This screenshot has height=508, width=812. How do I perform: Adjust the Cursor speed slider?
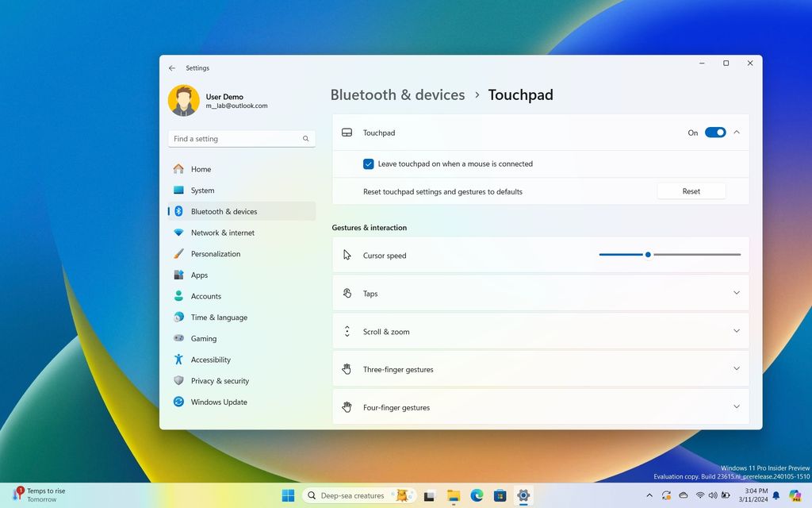tap(647, 254)
